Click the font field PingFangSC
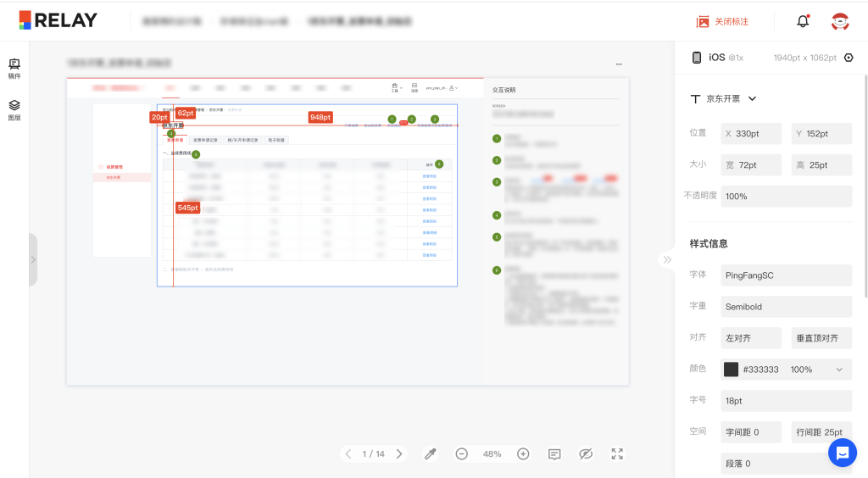868x478 pixels. (x=786, y=275)
